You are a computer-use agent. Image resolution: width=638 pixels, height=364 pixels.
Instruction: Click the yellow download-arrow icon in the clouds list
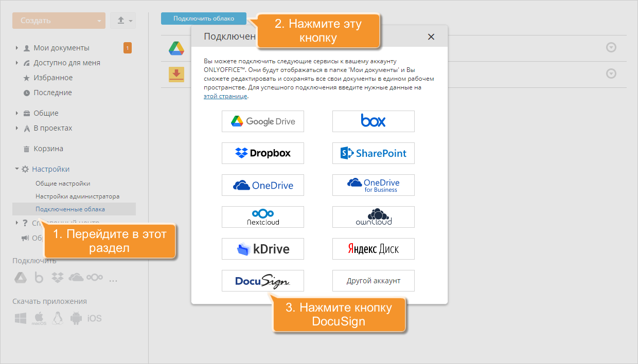(x=176, y=74)
